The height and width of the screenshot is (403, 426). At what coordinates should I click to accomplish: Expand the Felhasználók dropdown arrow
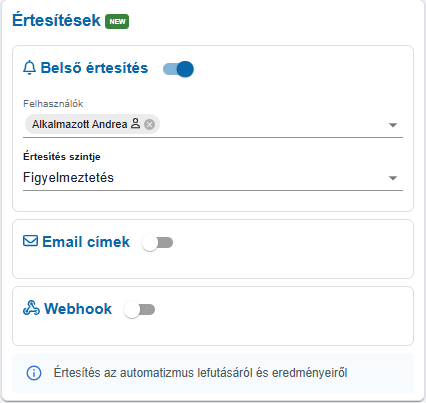point(393,125)
